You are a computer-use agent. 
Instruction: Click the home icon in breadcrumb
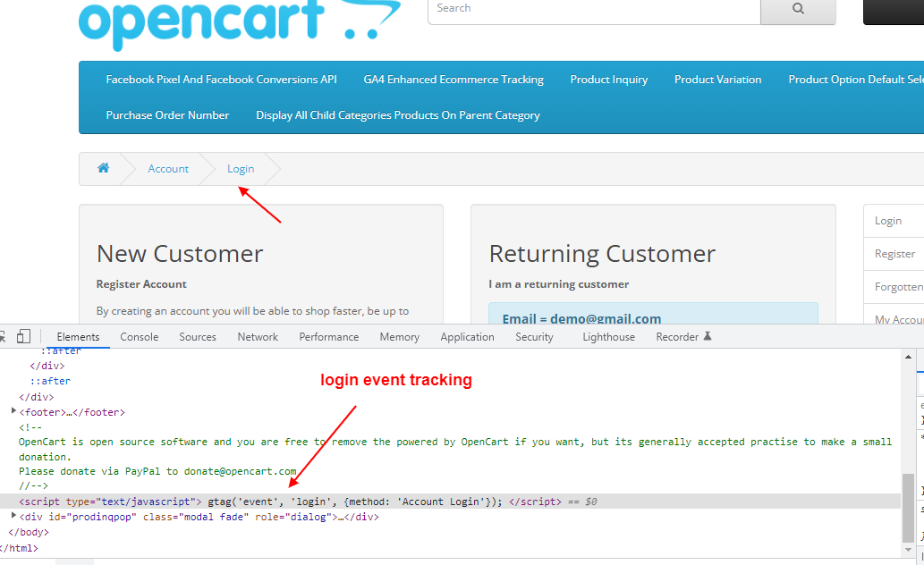tap(103, 168)
